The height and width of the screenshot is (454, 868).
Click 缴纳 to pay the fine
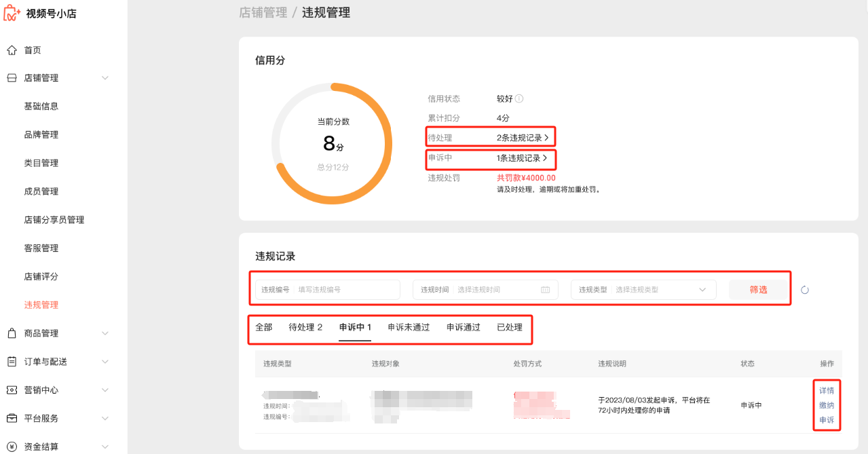[x=826, y=406]
